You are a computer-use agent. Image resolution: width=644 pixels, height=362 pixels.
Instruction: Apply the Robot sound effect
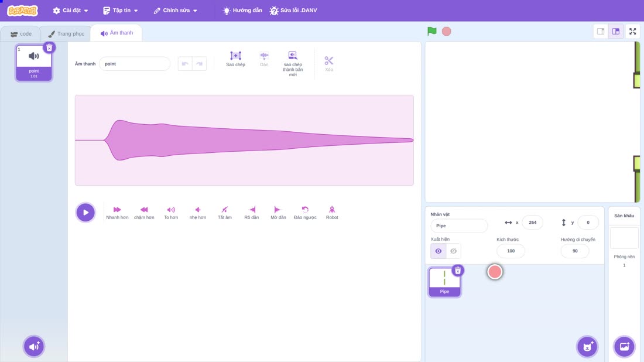click(332, 213)
